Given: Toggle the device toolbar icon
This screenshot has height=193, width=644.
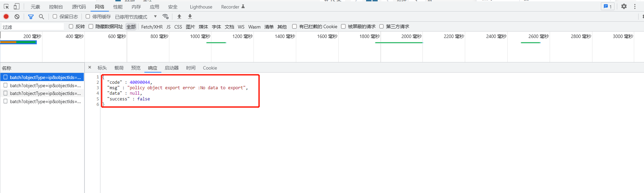Looking at the screenshot, I should click(x=17, y=6).
